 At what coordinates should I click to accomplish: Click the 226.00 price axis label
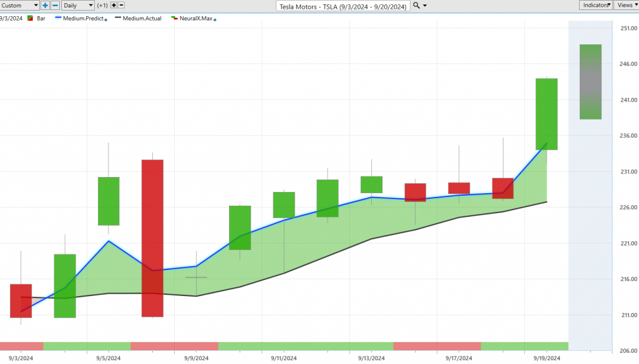(629, 208)
